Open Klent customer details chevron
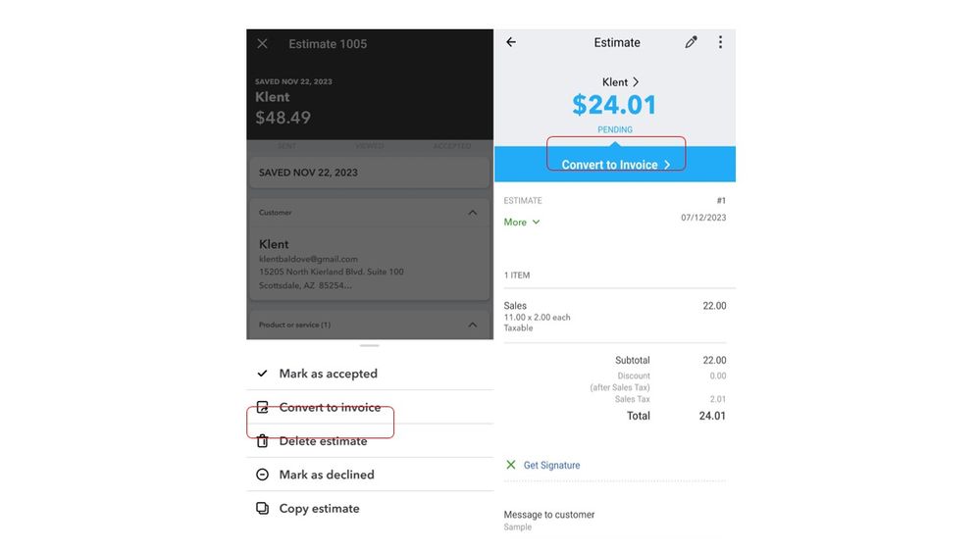Image resolution: width=980 pixels, height=551 pixels. tap(636, 82)
